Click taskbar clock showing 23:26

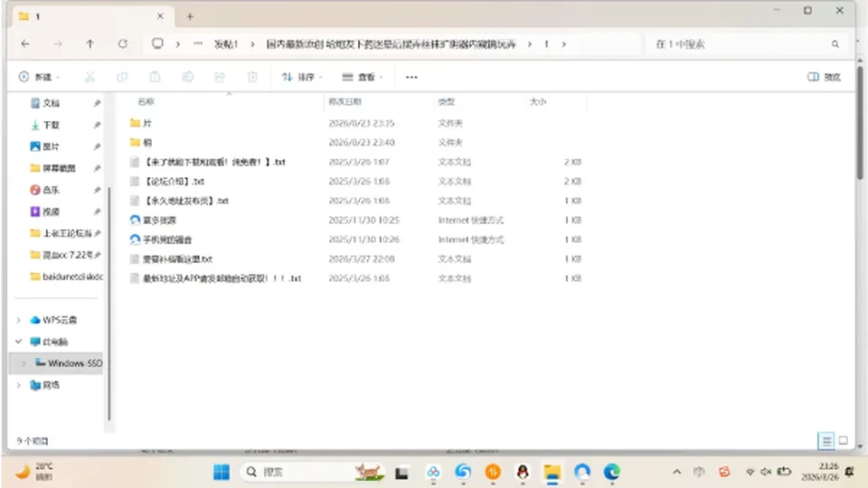[820, 472]
